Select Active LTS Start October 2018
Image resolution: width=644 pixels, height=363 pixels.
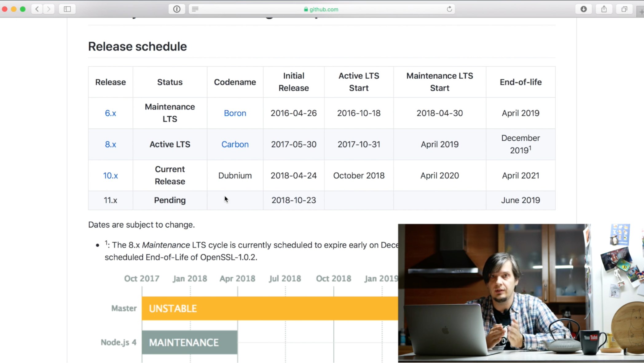(359, 176)
